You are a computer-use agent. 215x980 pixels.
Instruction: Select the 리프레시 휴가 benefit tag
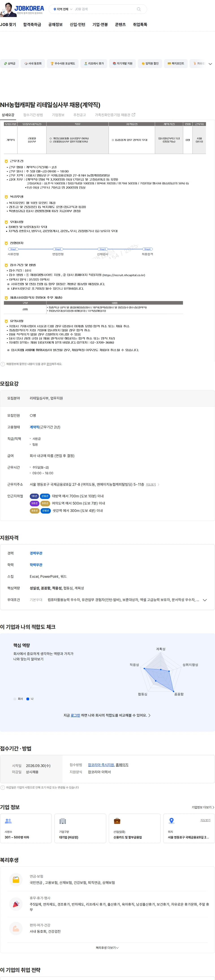tap(94, 64)
